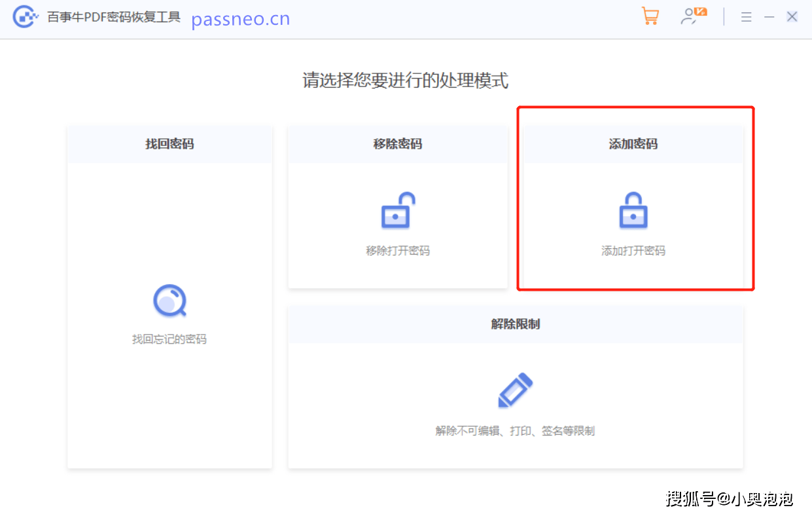Click the open padlock remove-password icon
The height and width of the screenshot is (516, 812).
coord(398,210)
